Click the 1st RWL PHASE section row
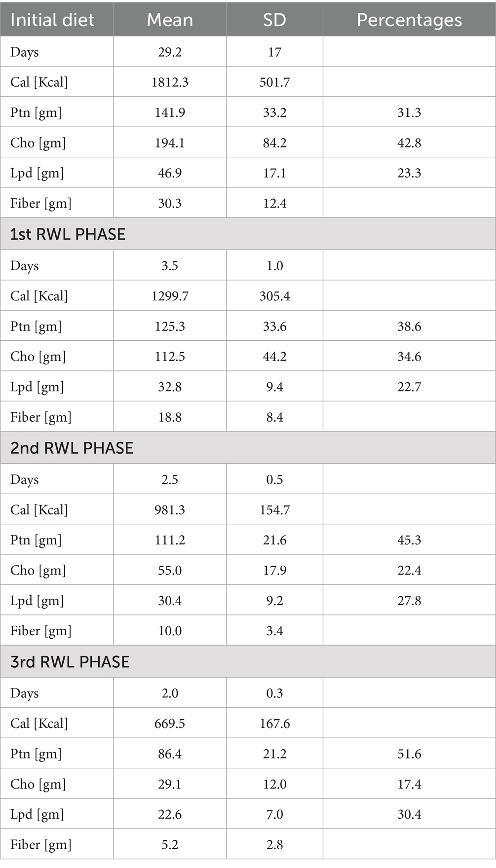The width and height of the screenshot is (496, 868). point(248,234)
